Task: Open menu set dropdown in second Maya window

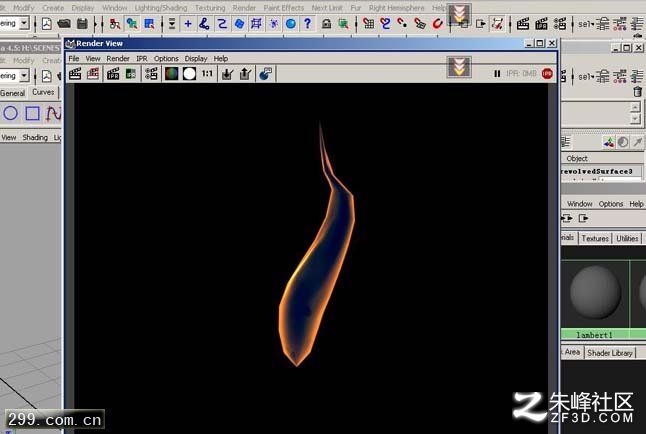Action: [24, 76]
